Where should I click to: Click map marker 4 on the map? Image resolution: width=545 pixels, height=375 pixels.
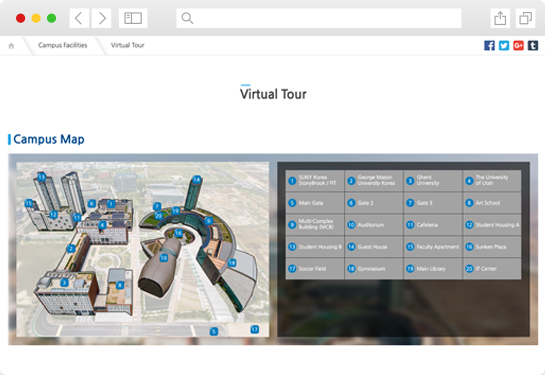pyautogui.click(x=102, y=225)
